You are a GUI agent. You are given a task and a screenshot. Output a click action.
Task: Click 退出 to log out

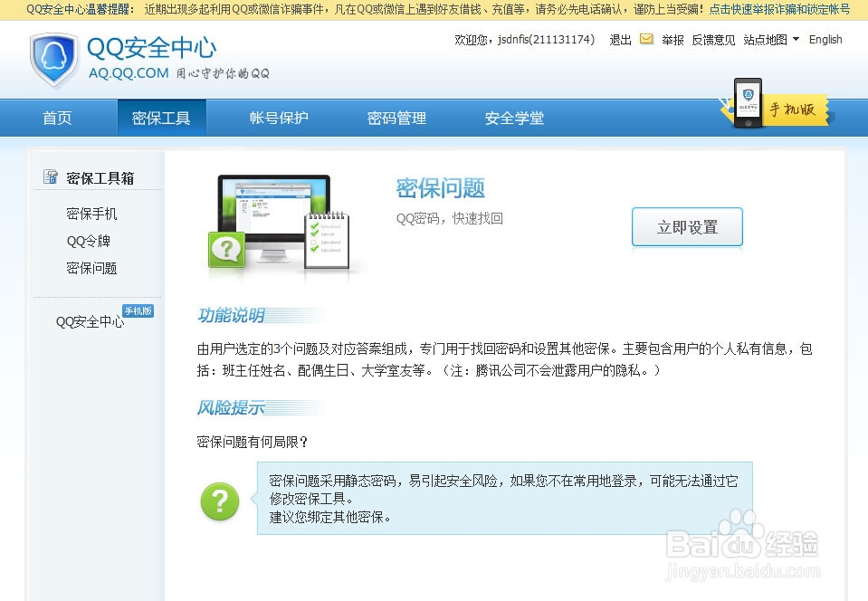pos(620,40)
